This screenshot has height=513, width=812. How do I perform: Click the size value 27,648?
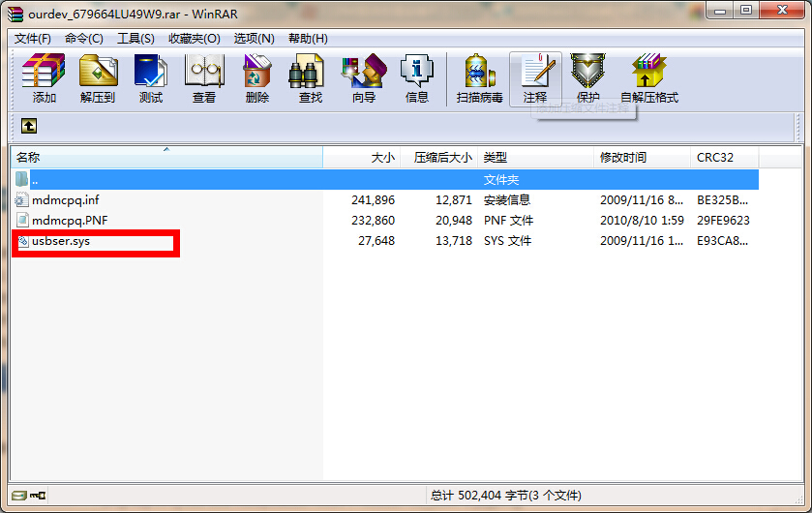[x=376, y=241]
